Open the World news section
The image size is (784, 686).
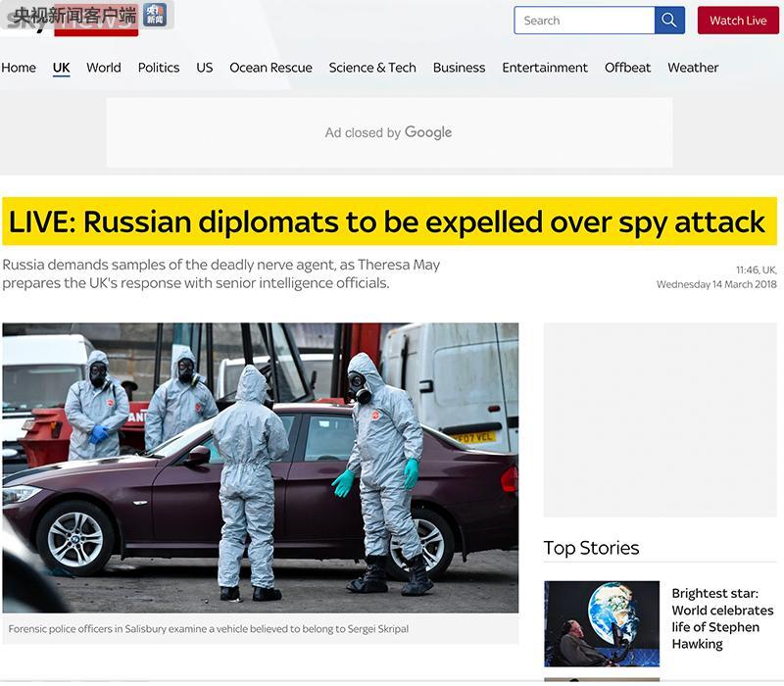click(x=104, y=68)
